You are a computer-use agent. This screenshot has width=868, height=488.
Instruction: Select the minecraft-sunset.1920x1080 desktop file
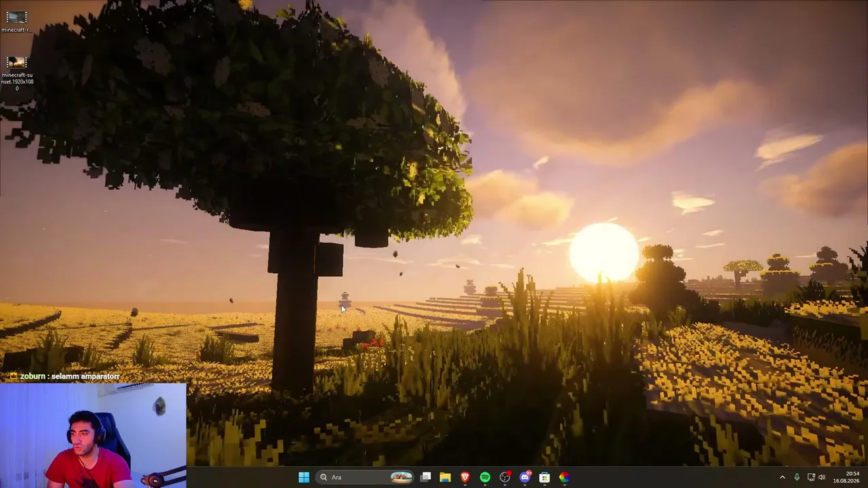pyautogui.click(x=16, y=74)
